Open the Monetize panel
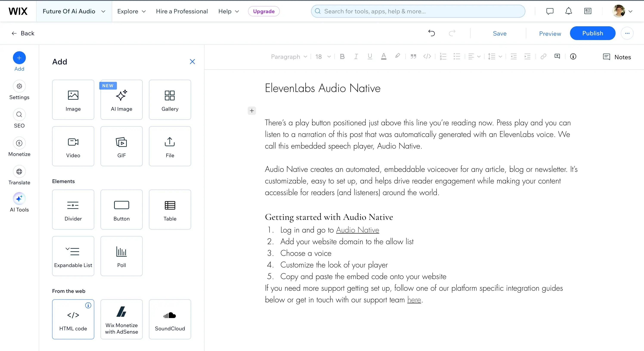The width and height of the screenshot is (644, 351). click(19, 147)
